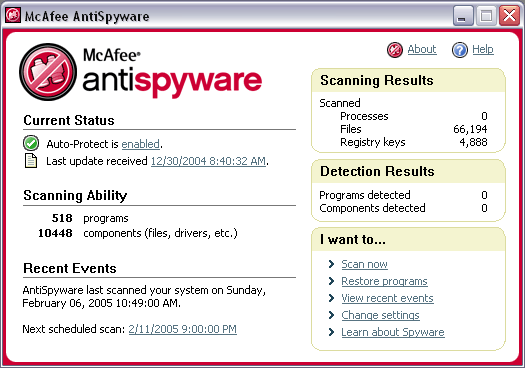Click the Detection Results heading

point(377,171)
